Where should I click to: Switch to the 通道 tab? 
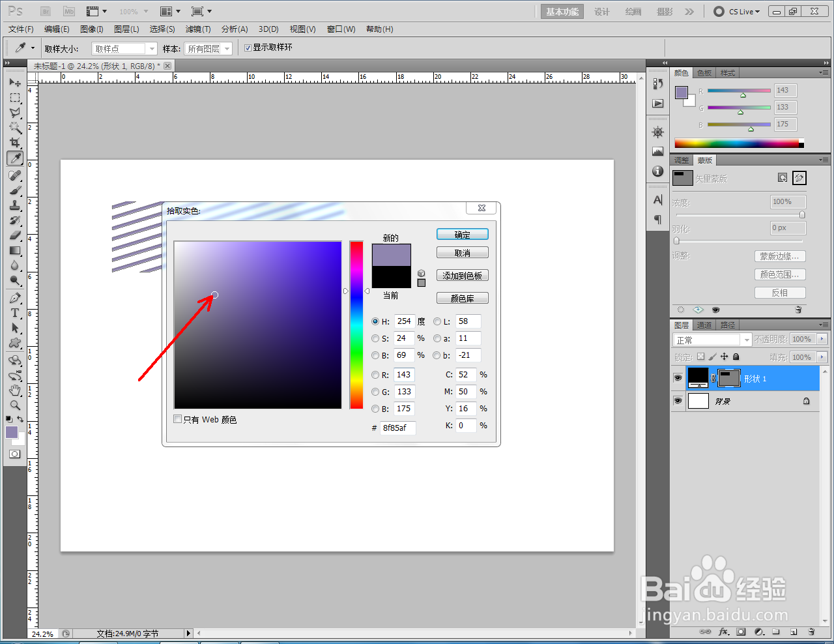point(704,325)
